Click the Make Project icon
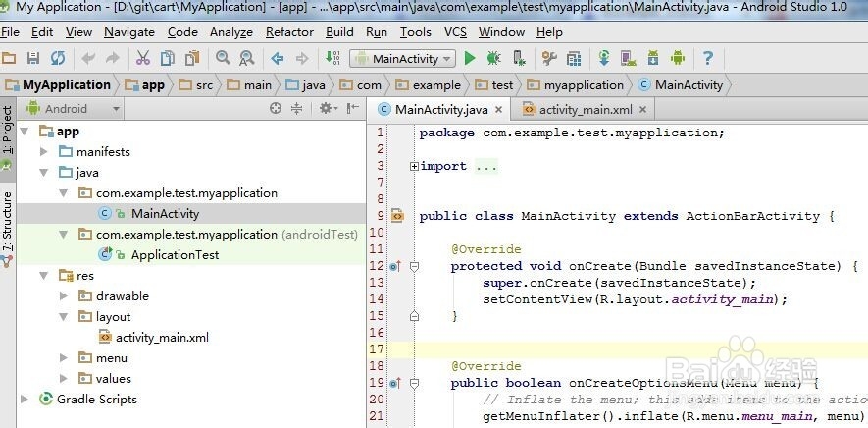Screen dimensions: 868x428 332,58
